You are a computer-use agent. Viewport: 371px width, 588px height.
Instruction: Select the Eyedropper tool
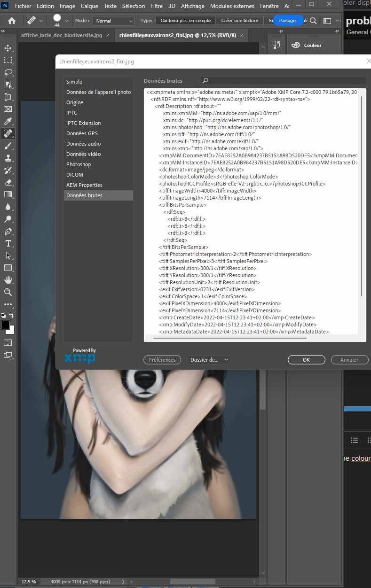click(8, 122)
